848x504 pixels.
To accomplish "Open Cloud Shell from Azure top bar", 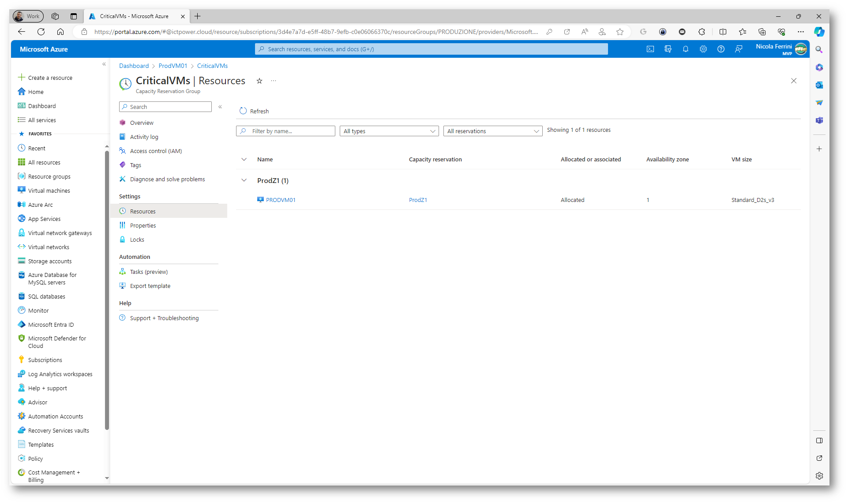I will tap(650, 49).
